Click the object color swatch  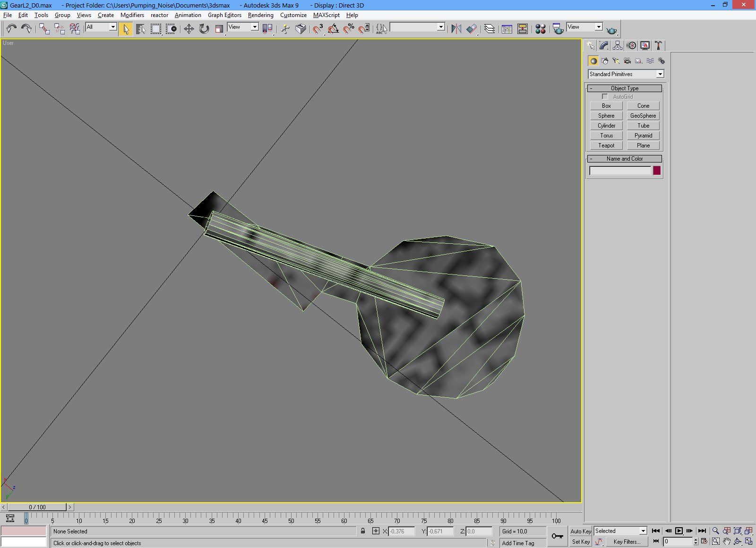pyautogui.click(x=657, y=171)
